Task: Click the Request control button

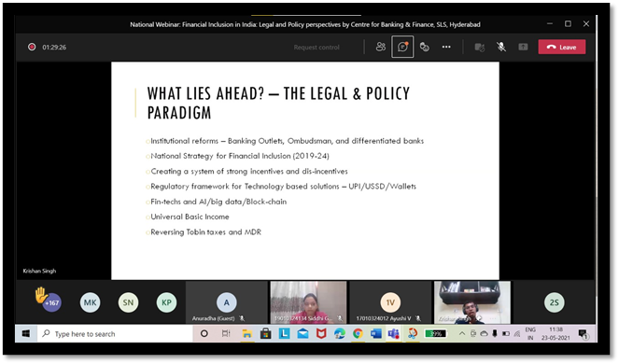Action: point(317,48)
